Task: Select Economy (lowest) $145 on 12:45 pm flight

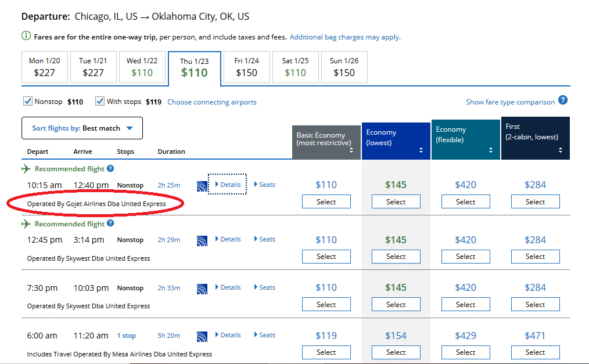Action: [396, 256]
